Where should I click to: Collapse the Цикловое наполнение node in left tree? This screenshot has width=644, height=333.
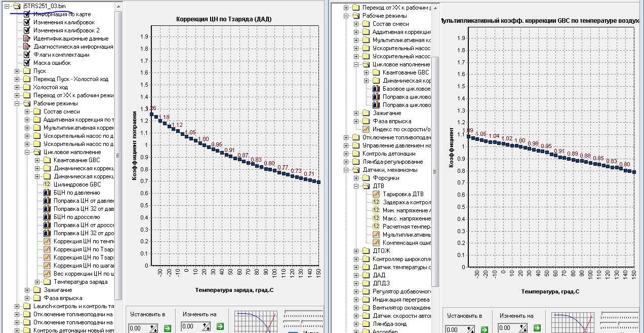[x=27, y=152]
